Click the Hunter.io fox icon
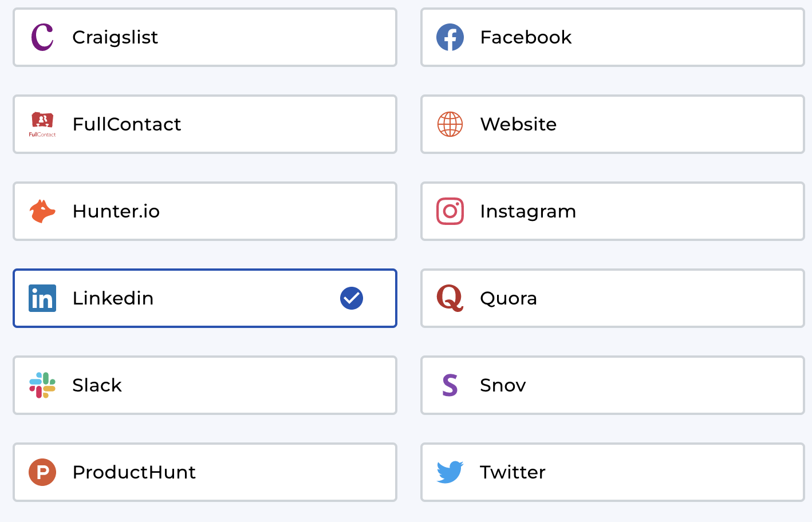 coord(42,211)
